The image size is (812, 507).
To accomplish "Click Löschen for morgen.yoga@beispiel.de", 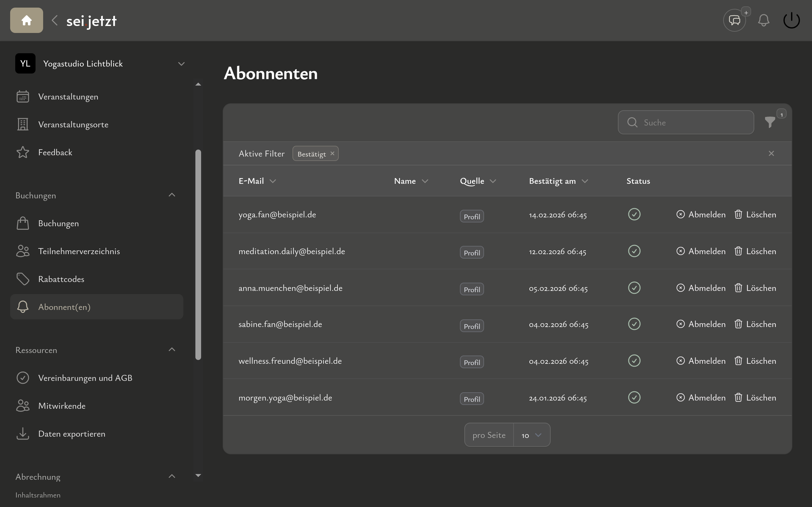I will click(755, 398).
